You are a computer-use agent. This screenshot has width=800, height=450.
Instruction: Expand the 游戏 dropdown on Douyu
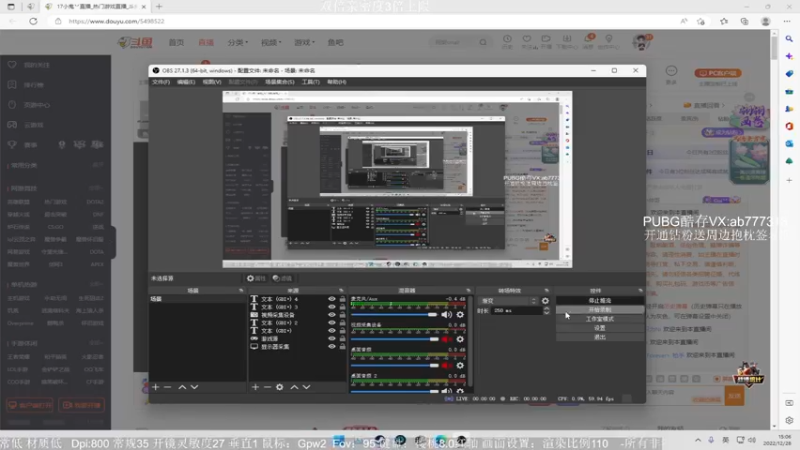[305, 42]
